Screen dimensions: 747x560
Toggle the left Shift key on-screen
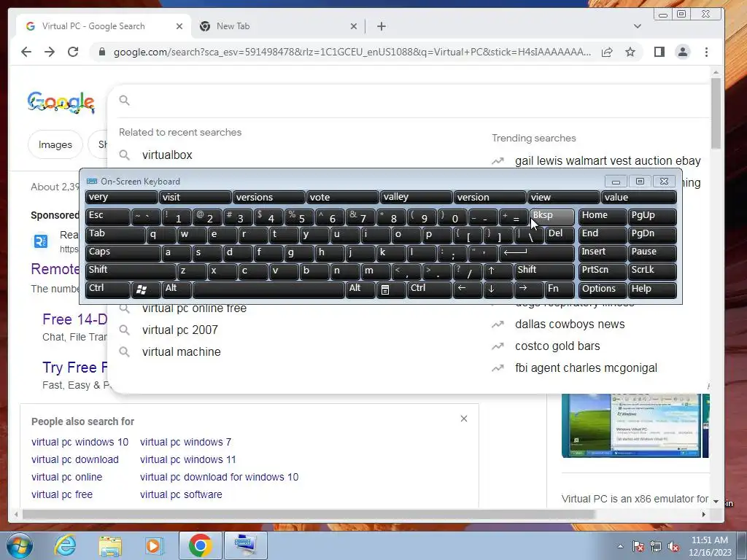pyautogui.click(x=131, y=271)
